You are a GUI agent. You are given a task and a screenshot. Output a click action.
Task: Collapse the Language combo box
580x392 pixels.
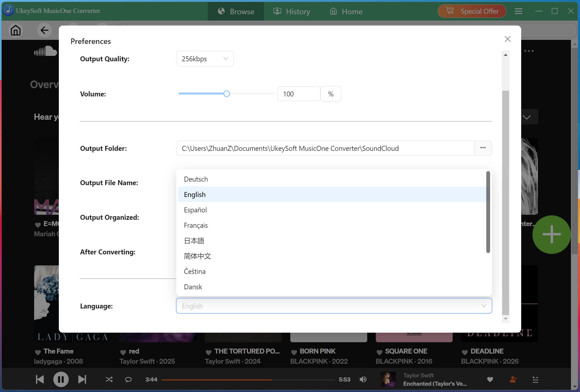click(334, 306)
